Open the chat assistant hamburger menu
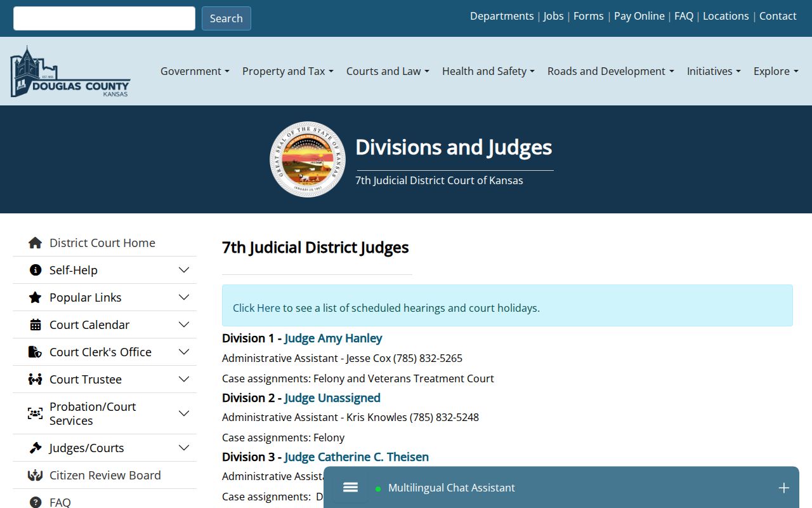The width and height of the screenshot is (812, 508). (350, 488)
